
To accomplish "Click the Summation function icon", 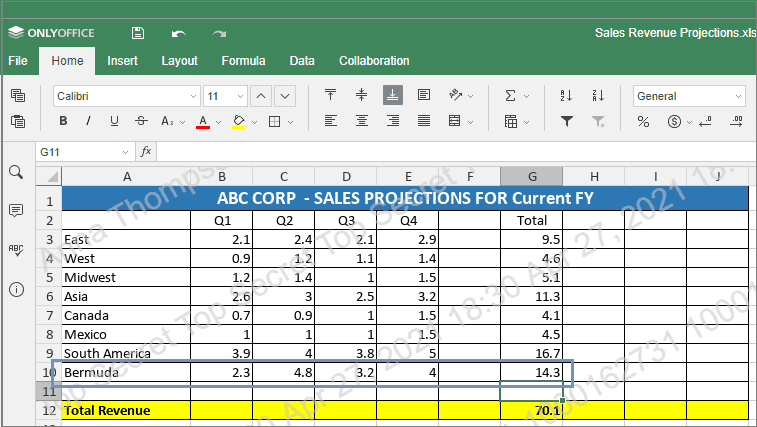I will point(511,96).
